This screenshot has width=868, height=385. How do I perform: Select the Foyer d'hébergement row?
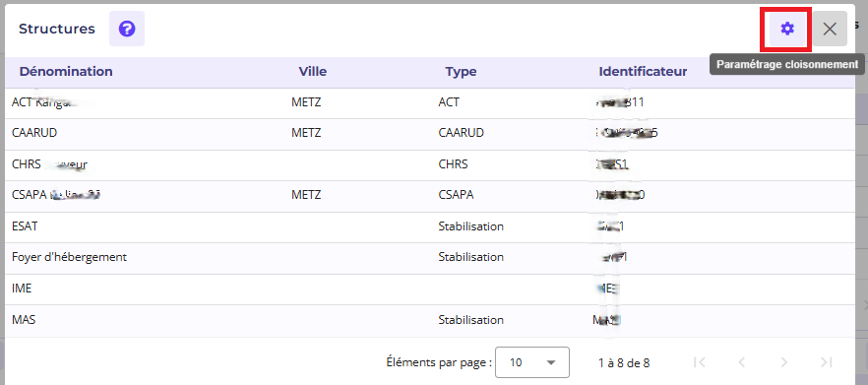coord(429,258)
